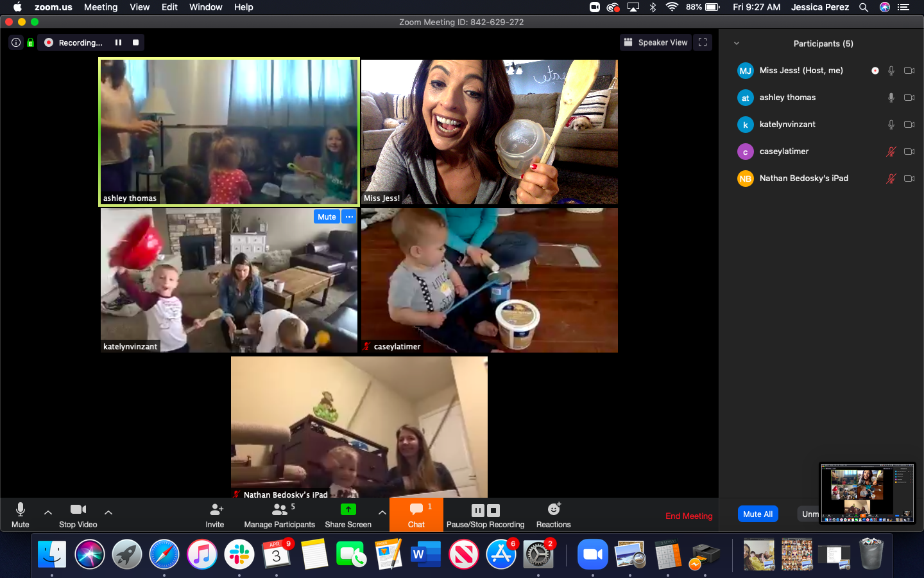Toggle Miss Jess! microphone in participants list

(x=891, y=71)
